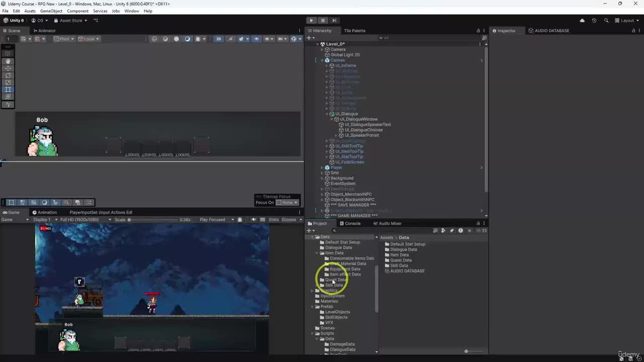Select Dialogue Data folder in asset list

[x=403, y=249]
